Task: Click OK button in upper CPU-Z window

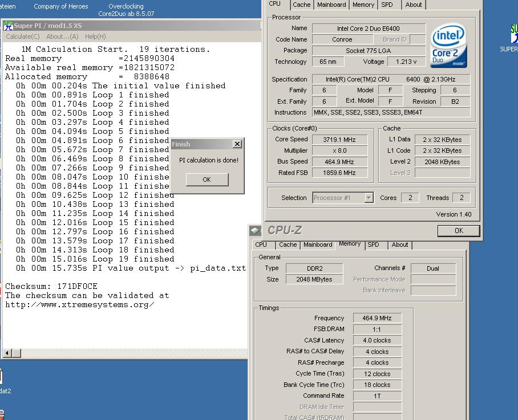Action: [459, 231]
